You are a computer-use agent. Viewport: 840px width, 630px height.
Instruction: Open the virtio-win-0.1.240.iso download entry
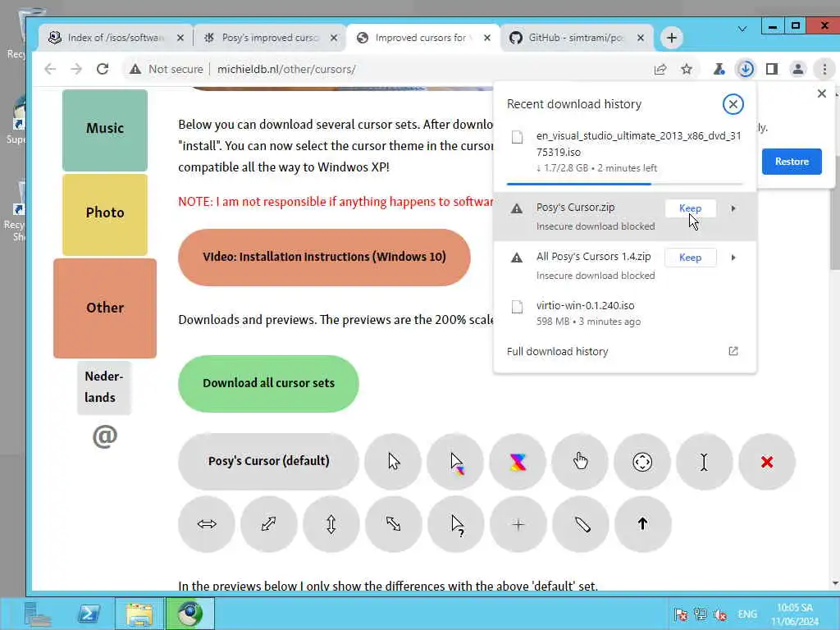click(x=624, y=313)
